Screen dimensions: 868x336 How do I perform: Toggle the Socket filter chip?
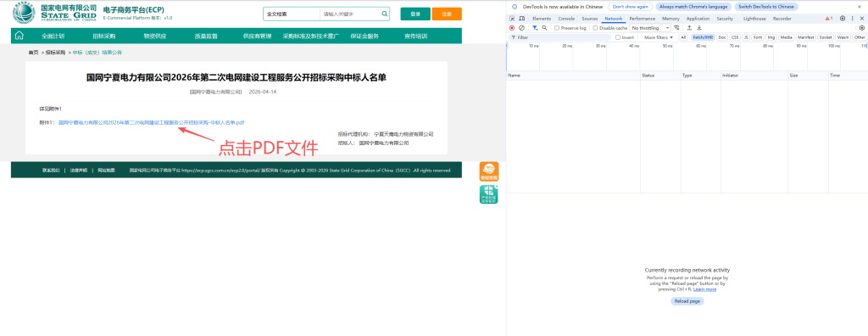click(826, 37)
